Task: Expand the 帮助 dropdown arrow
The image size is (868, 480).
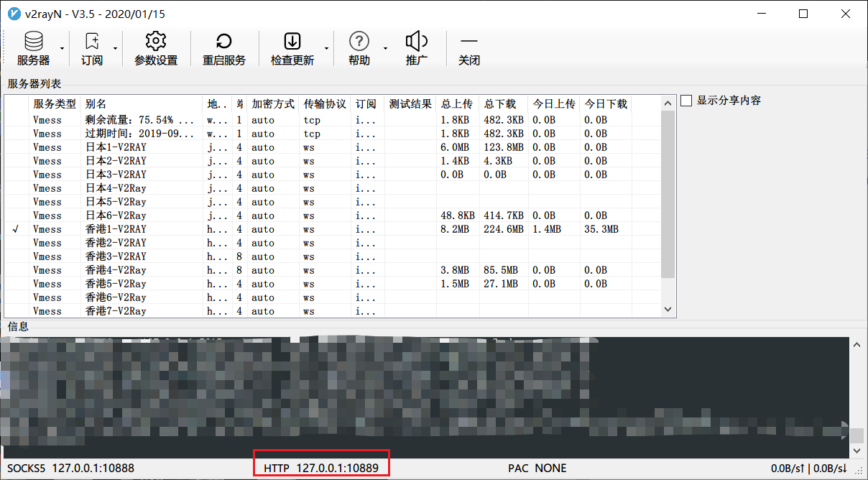Action: pyautogui.click(x=384, y=49)
